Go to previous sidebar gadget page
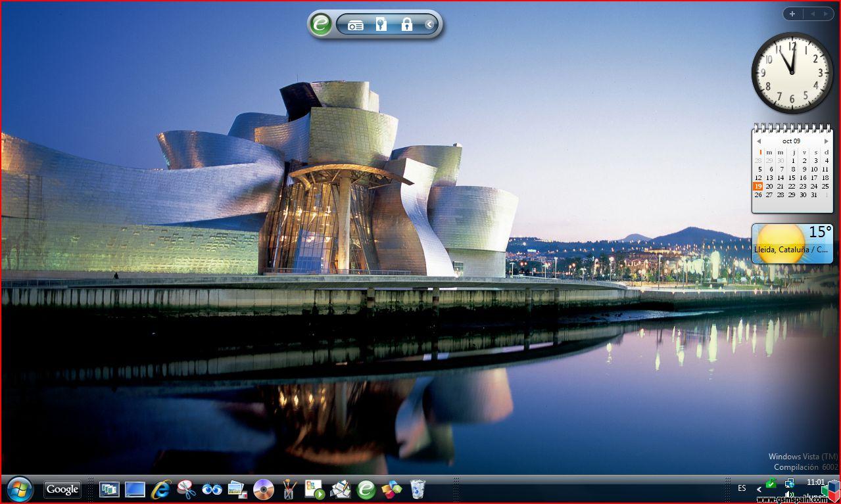Screen dimensions: 841x504 812,14
